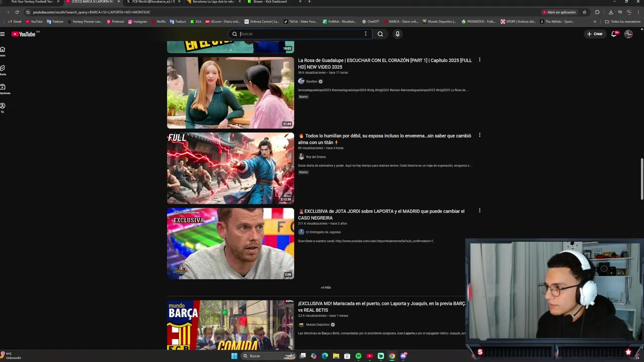Open 'Todos lo humillan por débil' title
Image resolution: width=644 pixels, height=362 pixels.
click(x=385, y=139)
